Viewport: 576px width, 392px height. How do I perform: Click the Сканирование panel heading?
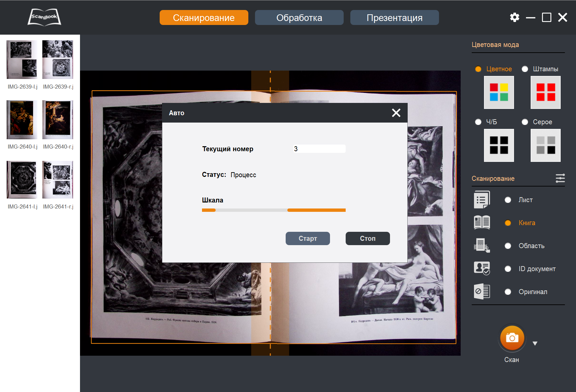pos(493,179)
